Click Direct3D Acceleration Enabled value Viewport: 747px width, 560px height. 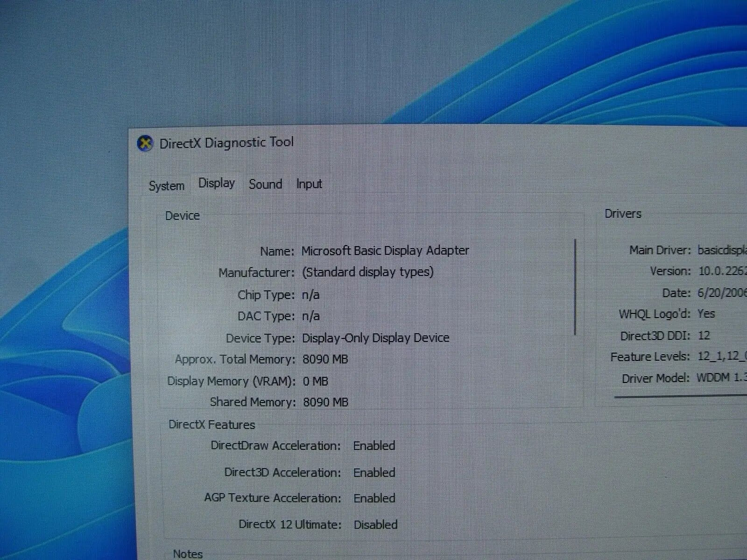[374, 473]
